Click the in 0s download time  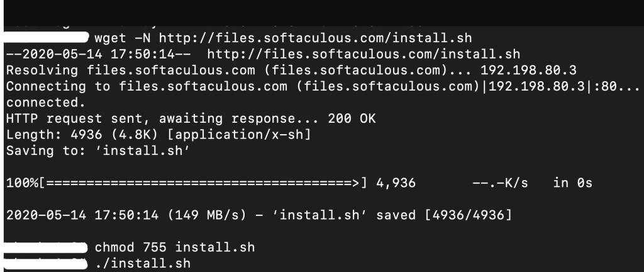[572, 183]
